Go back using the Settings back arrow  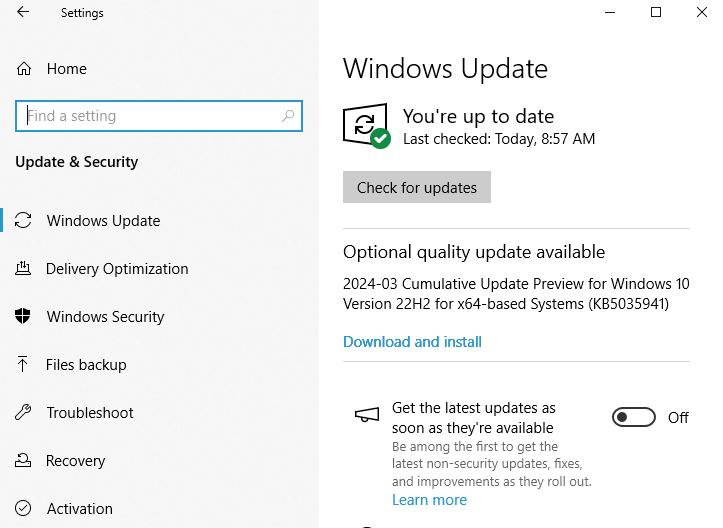(23, 12)
